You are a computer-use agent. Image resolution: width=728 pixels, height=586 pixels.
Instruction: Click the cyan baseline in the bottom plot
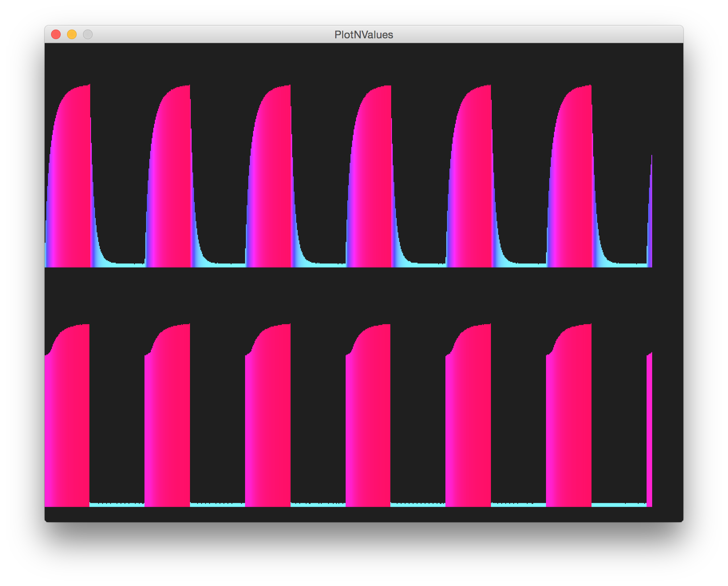[120, 505]
